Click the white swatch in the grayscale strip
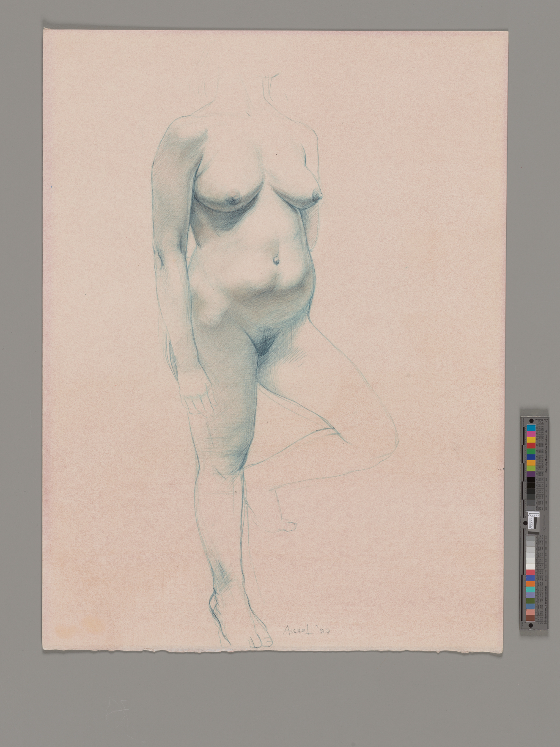 (x=531, y=565)
